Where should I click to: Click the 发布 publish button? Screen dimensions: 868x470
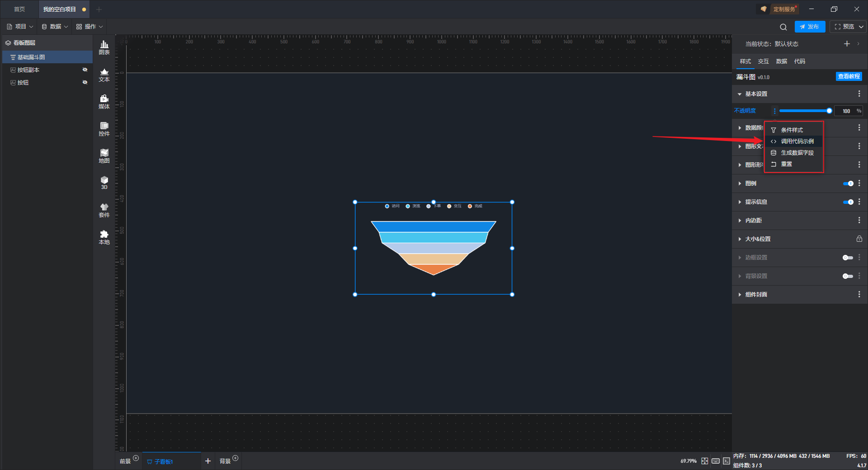coord(809,27)
